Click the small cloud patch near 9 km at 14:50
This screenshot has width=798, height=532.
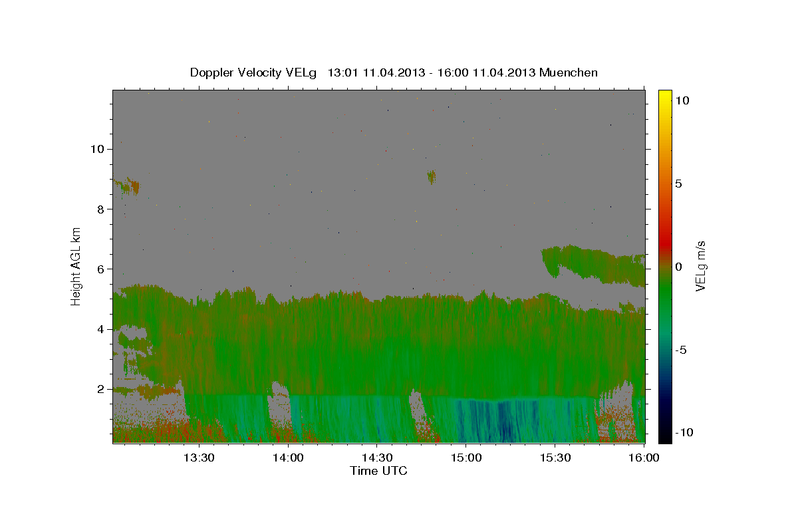coord(432,177)
